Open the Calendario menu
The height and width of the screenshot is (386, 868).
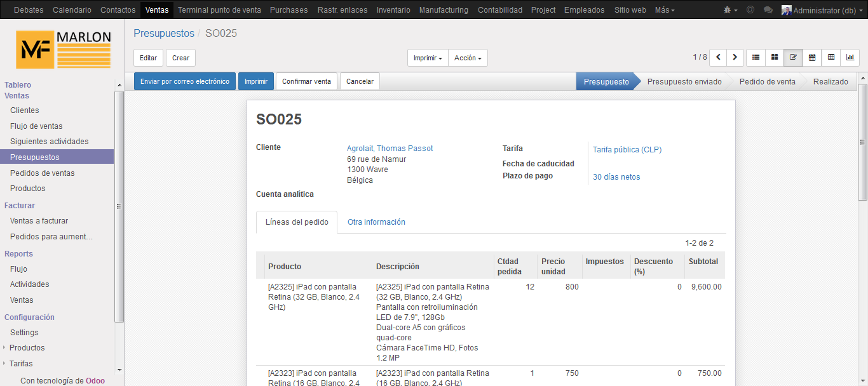tap(72, 10)
